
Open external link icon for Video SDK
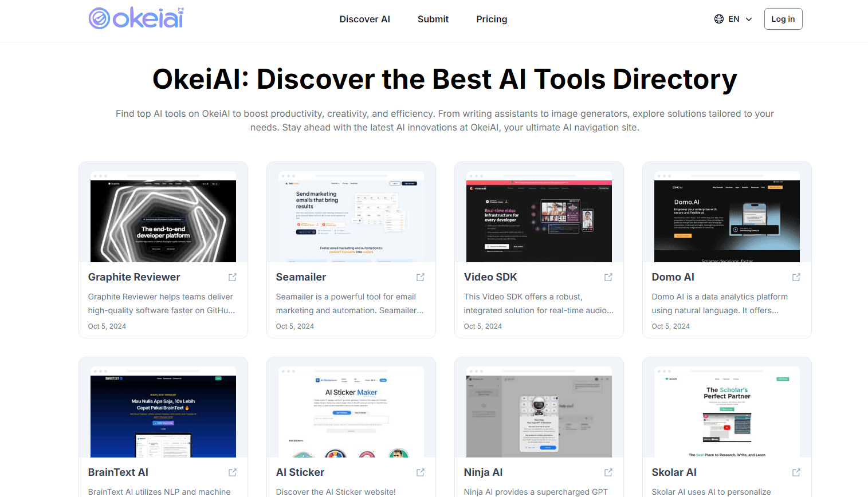(608, 277)
